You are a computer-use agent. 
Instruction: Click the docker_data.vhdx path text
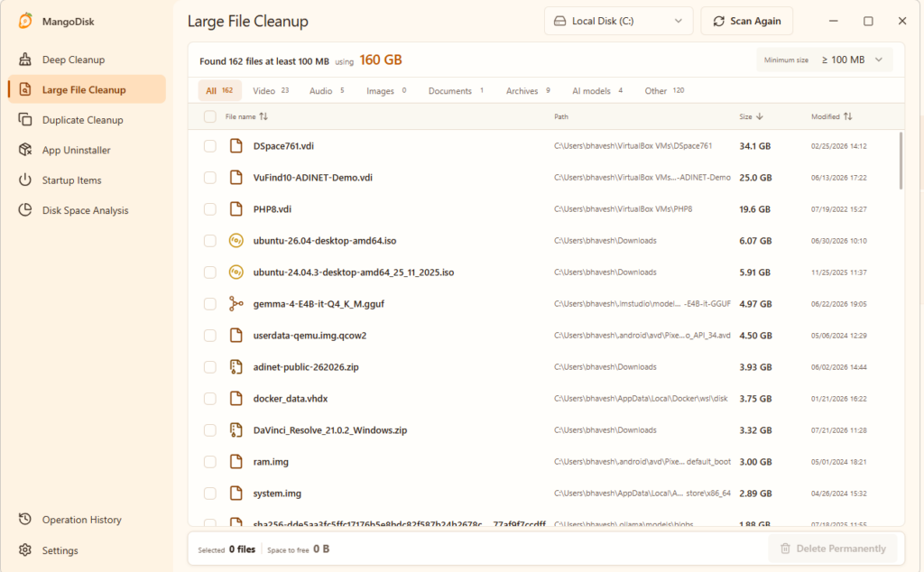tap(641, 398)
